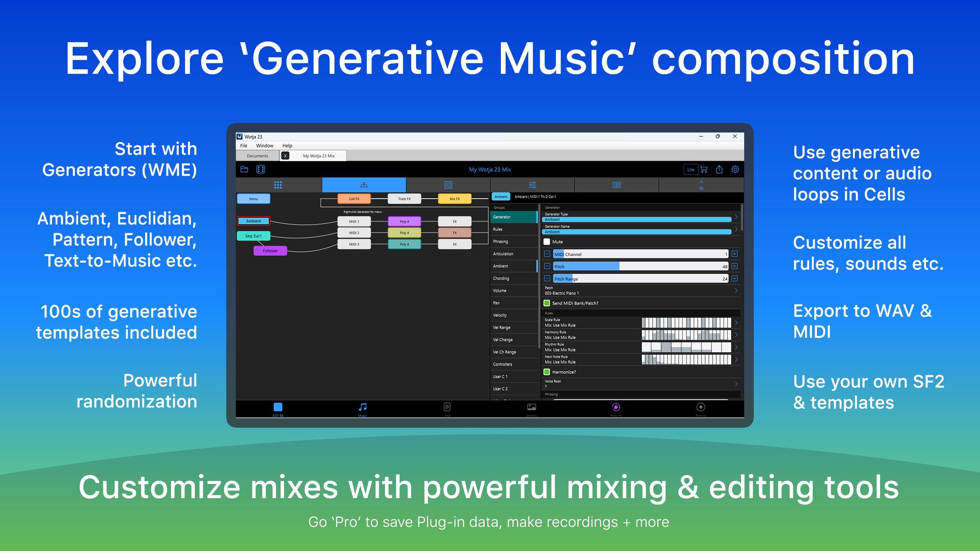980x551 pixels.
Task: Select the generator network view icon
Action: [x=364, y=185]
